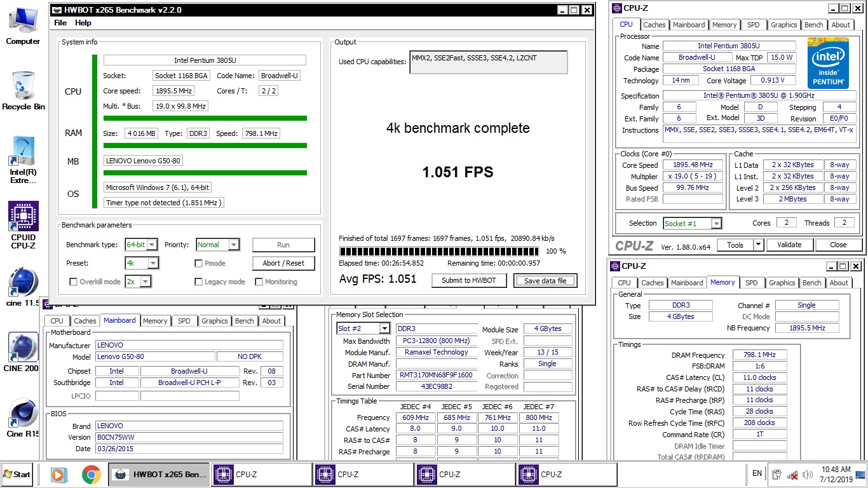Click the taskbar clock showing 10:48 AM

[x=835, y=474]
